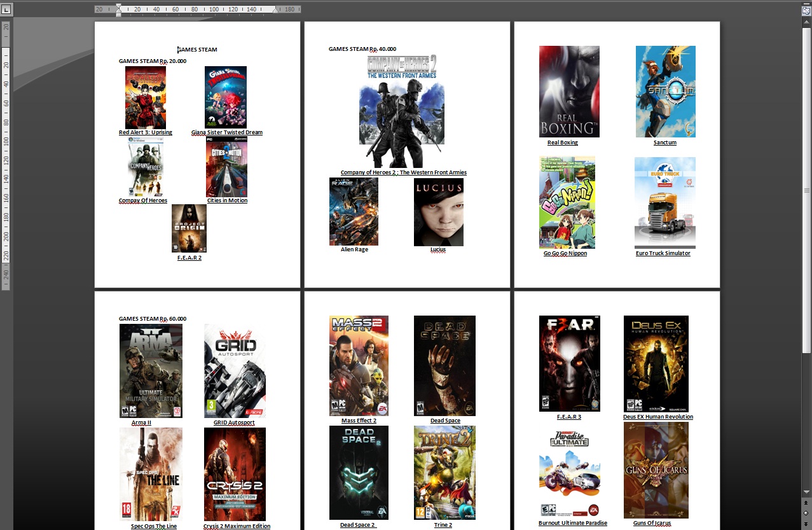
Task: Select the Burnout Paradise Ultimate cover image
Action: [x=569, y=473]
